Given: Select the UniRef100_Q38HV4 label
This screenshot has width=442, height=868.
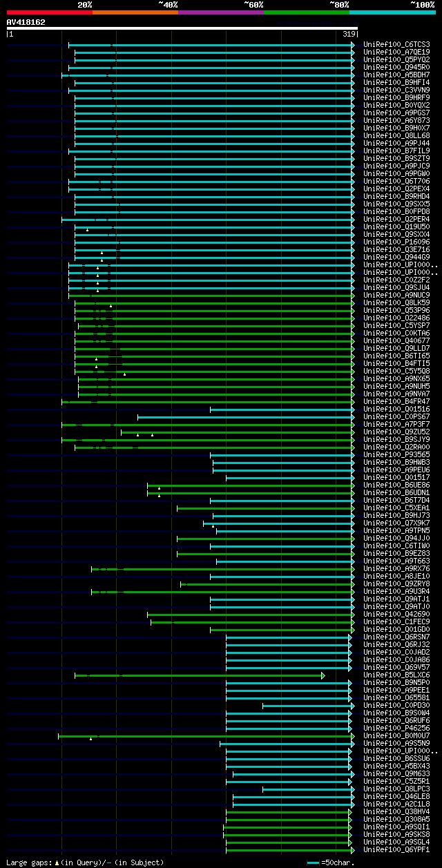Looking at the screenshot, I should click(x=396, y=812).
